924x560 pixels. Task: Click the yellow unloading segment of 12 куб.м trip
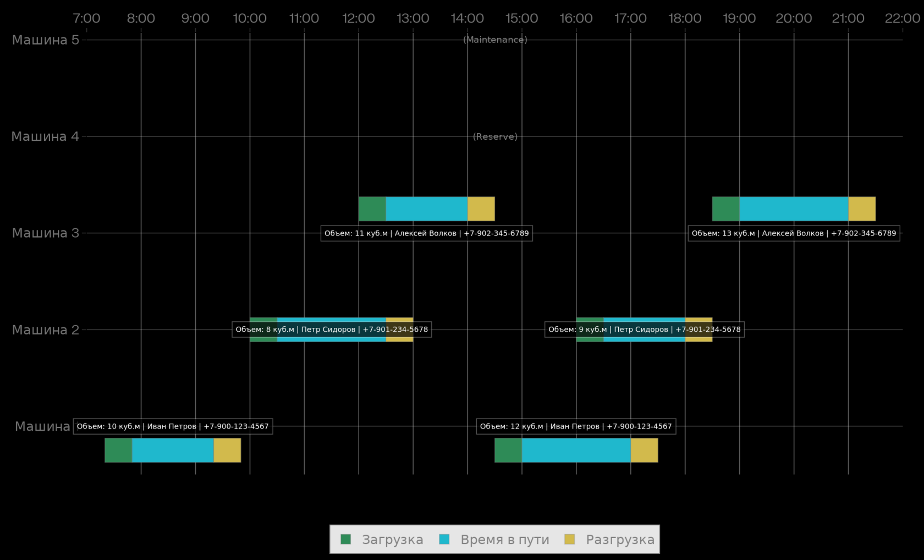[x=644, y=451]
